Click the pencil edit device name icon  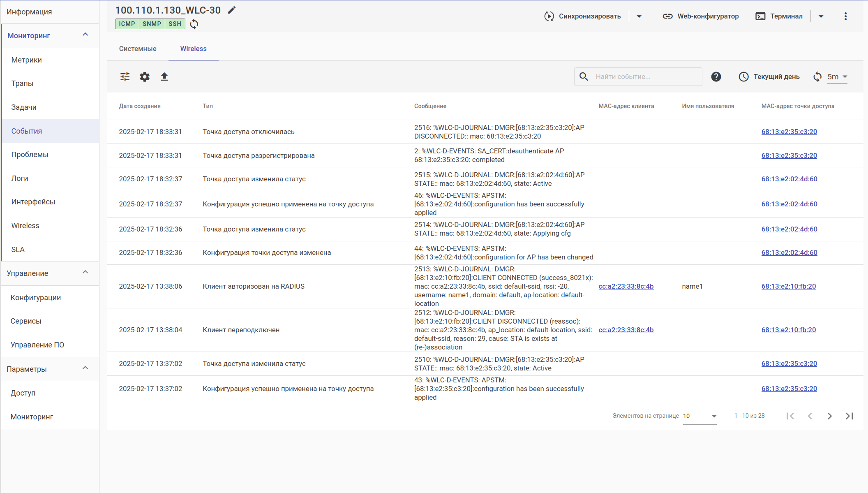(x=232, y=10)
